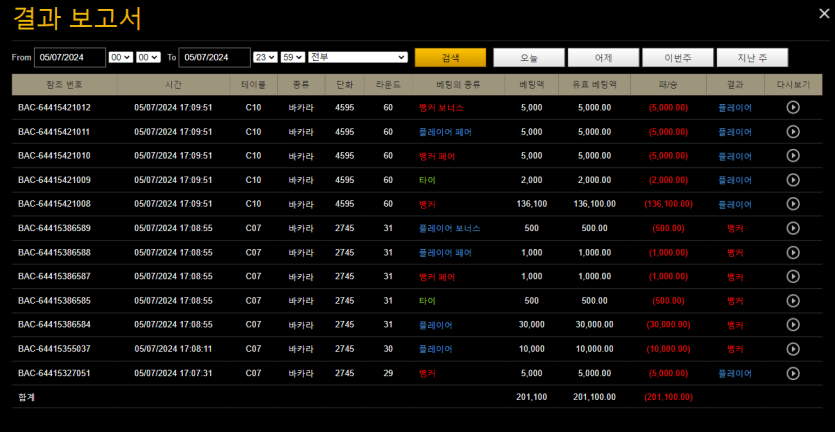Viewport: 835px width, 432px height.
Task: Replay bet BAC-64415386585
Action: (793, 300)
